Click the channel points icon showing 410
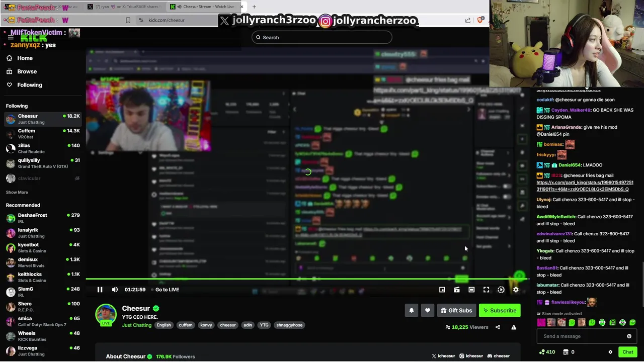The height and width of the screenshot is (362, 644). [546, 352]
